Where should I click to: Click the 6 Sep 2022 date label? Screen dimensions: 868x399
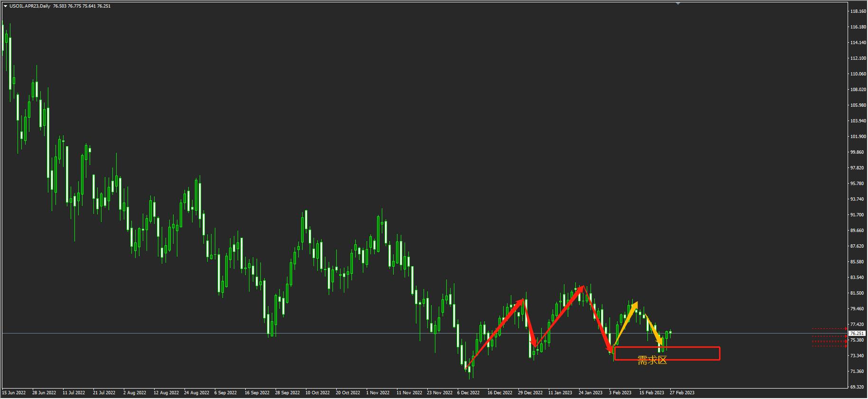(226, 393)
